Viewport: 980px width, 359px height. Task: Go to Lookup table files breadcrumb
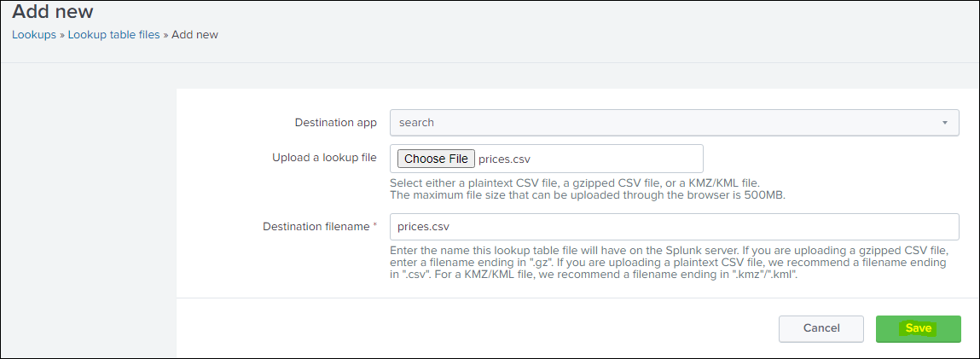pyautogui.click(x=113, y=35)
